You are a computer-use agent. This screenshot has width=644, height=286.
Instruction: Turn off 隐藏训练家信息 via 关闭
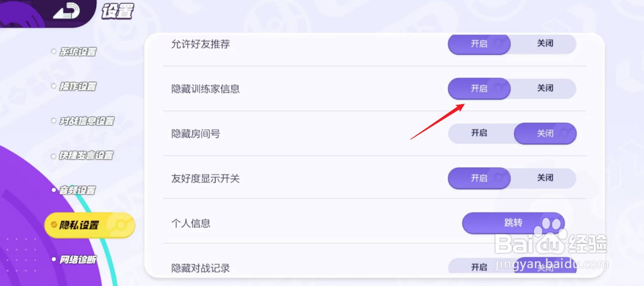click(x=545, y=88)
